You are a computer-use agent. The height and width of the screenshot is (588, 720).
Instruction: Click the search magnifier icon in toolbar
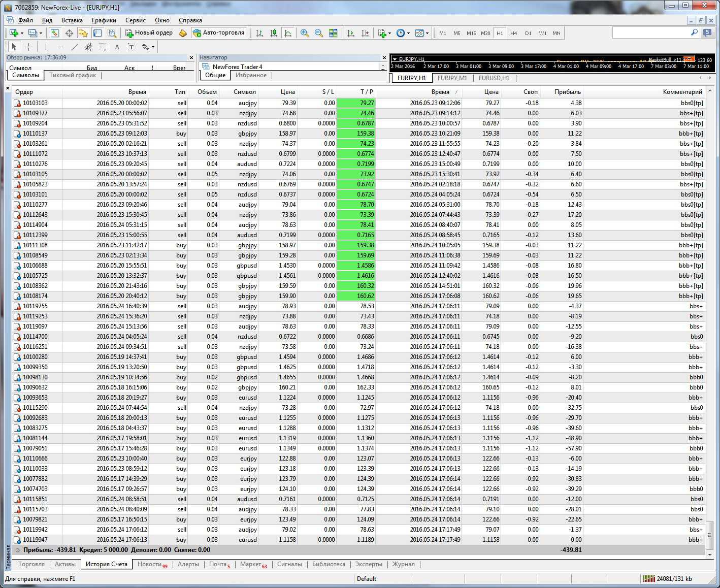694,32
